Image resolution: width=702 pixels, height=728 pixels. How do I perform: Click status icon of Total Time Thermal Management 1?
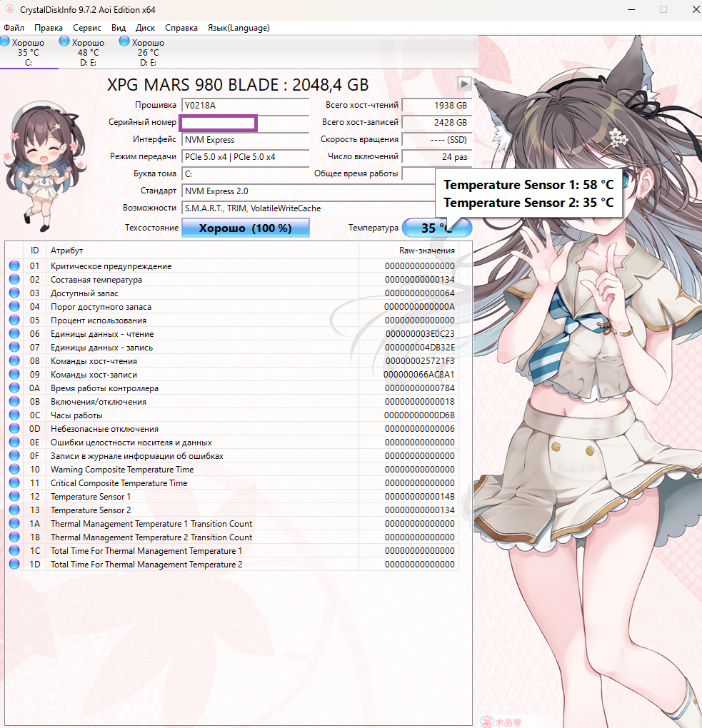(x=14, y=550)
